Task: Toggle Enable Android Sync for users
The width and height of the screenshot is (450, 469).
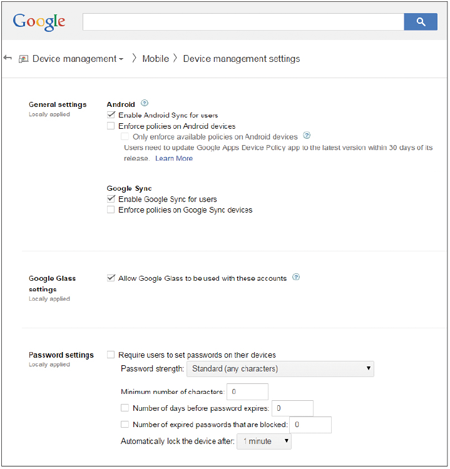Action: pyautogui.click(x=111, y=115)
